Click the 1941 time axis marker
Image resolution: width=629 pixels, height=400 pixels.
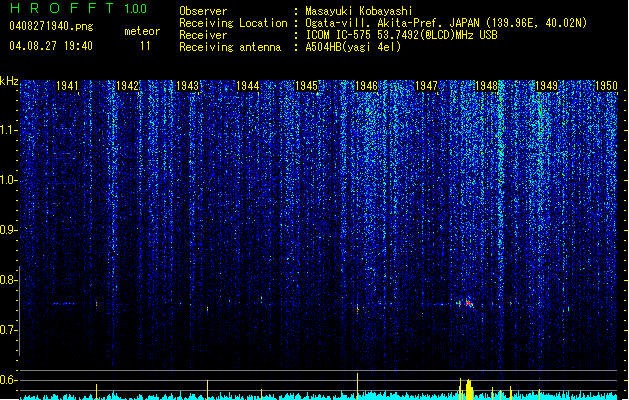[x=67, y=85]
